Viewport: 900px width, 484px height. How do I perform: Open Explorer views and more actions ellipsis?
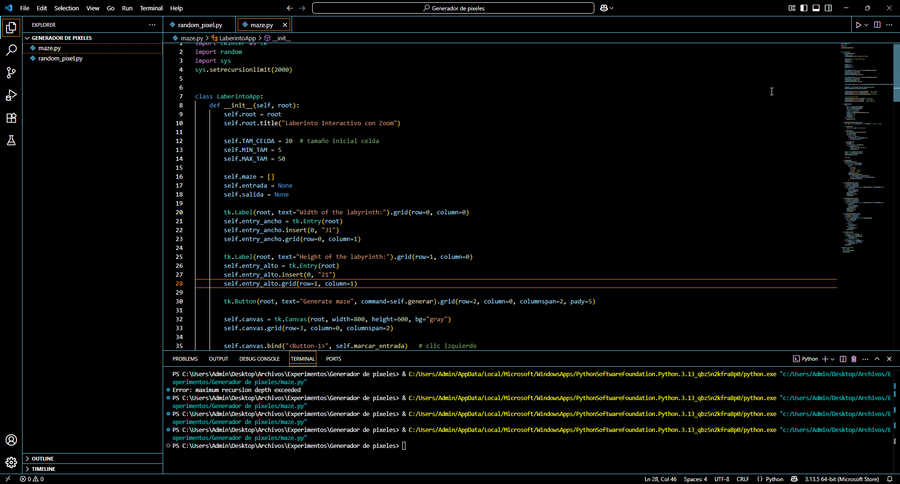[x=152, y=25]
